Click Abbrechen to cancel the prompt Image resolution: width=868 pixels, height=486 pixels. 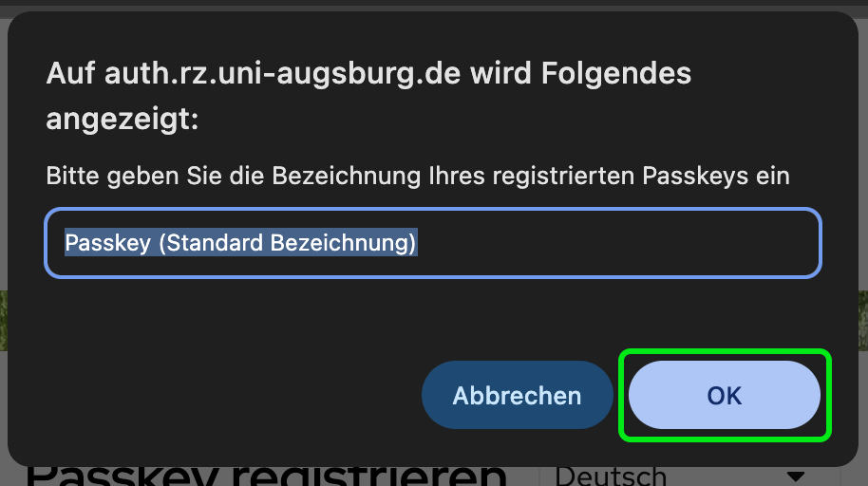coord(517,395)
